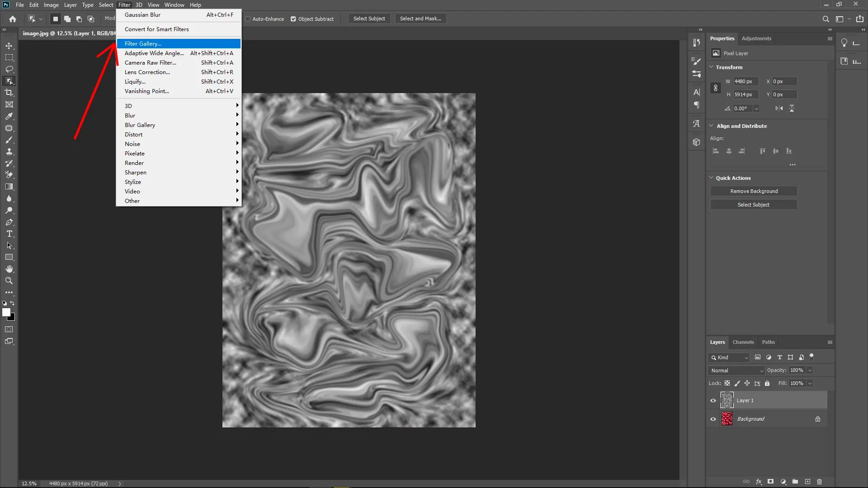Hide the Background layer visibility eye
Viewport: 868px width, 488px height.
(x=712, y=418)
